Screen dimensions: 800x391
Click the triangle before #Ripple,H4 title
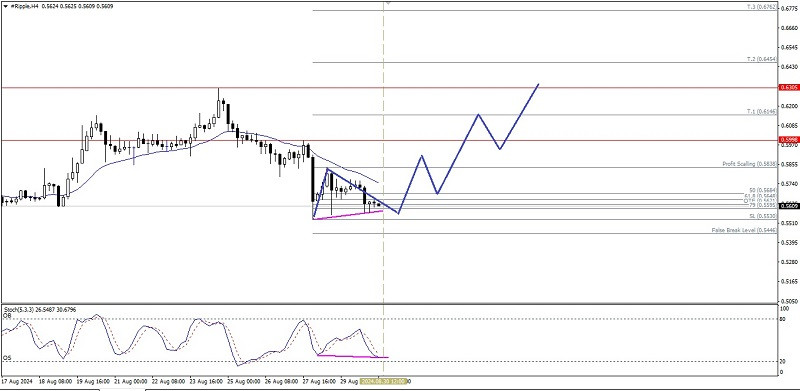[6, 6]
